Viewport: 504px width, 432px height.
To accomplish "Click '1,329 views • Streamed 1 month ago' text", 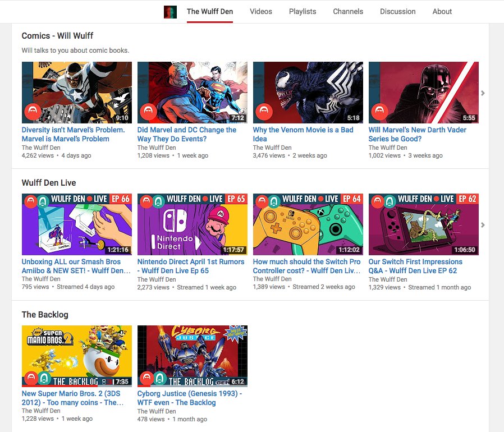I will tap(420, 287).
